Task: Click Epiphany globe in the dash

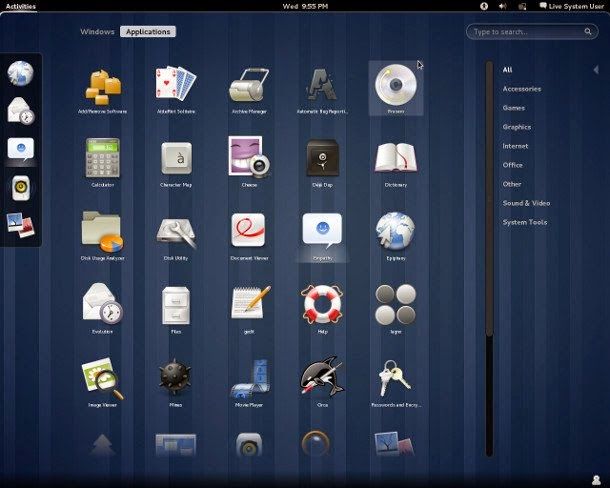Action: coord(21,73)
